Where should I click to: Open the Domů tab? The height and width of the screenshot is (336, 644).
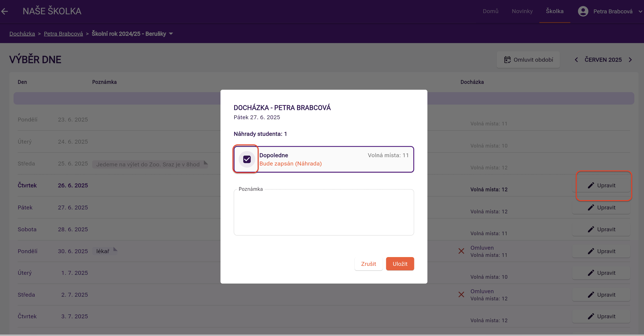point(490,11)
